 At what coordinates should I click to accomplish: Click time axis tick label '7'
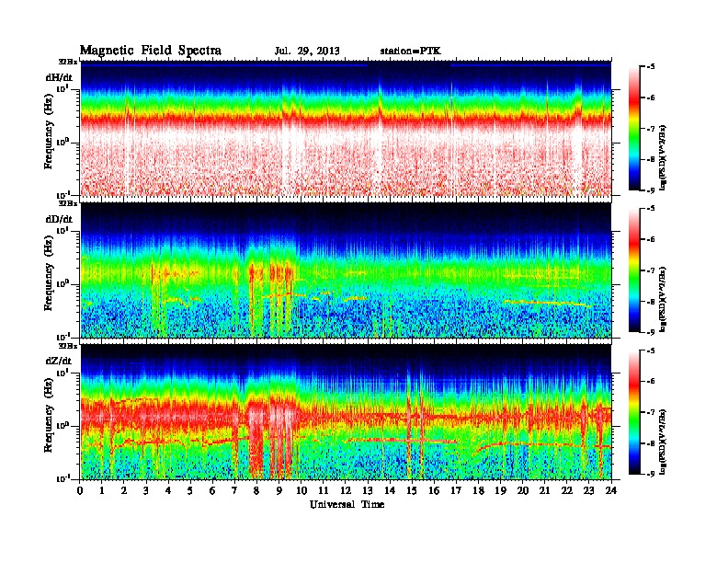(234, 490)
